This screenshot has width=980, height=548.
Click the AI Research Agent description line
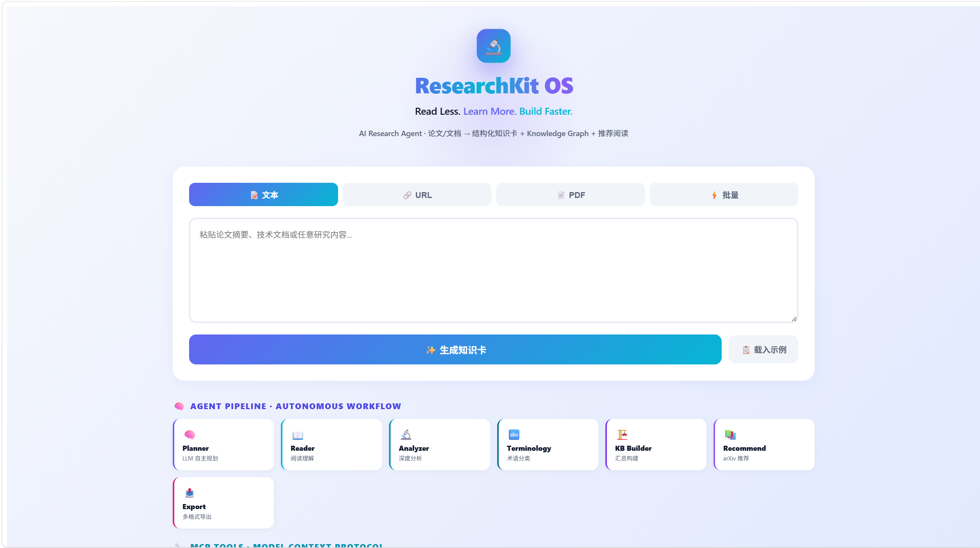click(493, 133)
